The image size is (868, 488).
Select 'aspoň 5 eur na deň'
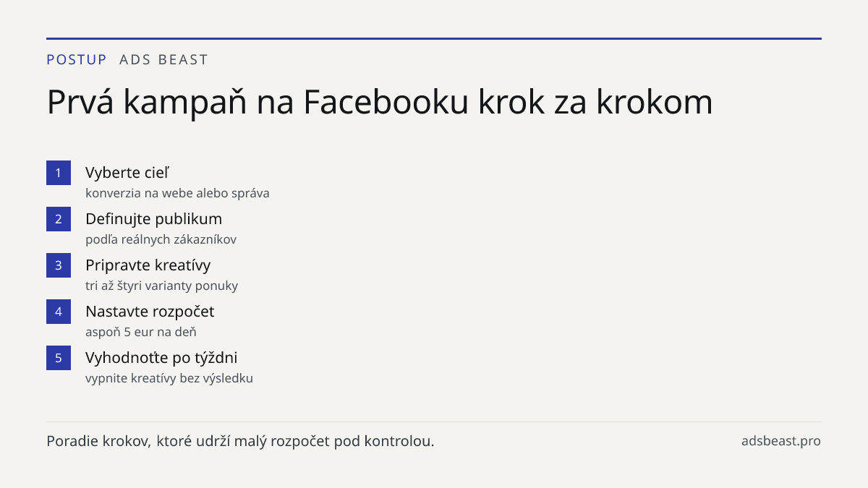(x=141, y=332)
